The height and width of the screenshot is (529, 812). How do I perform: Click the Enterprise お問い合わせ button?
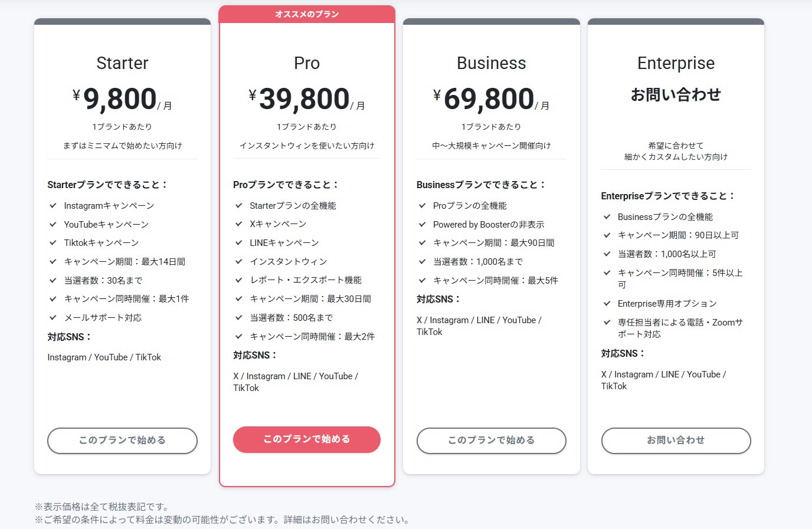coord(676,441)
